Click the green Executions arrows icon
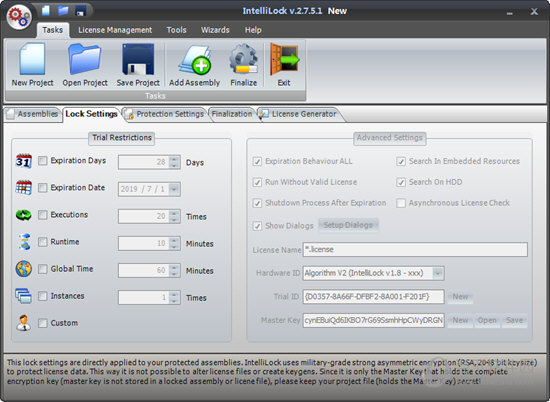The width and height of the screenshot is (550, 402). click(x=24, y=215)
